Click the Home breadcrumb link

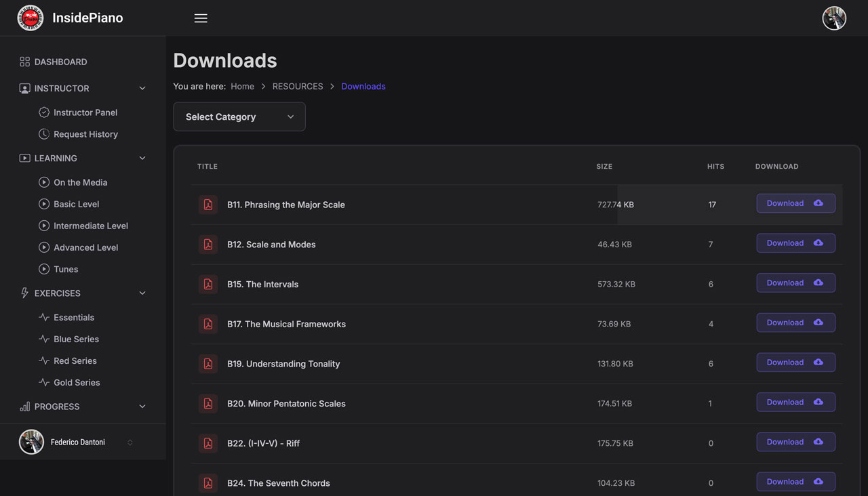pos(242,86)
